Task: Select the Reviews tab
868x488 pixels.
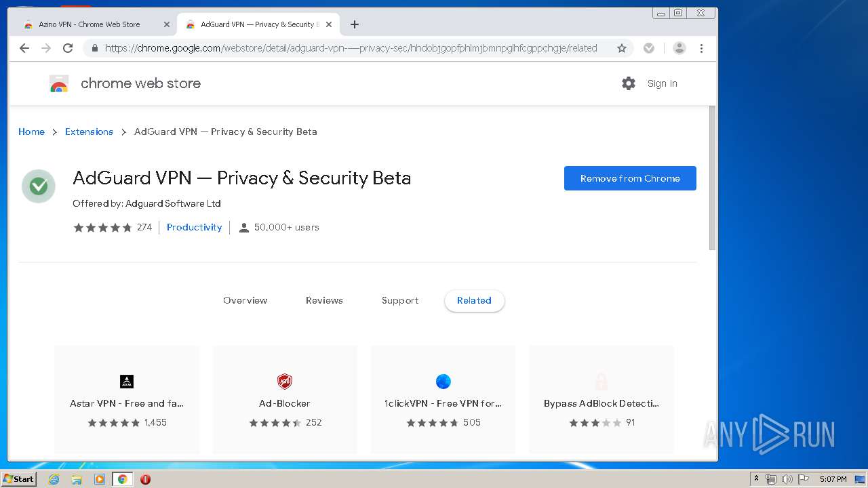Action: pyautogui.click(x=324, y=300)
